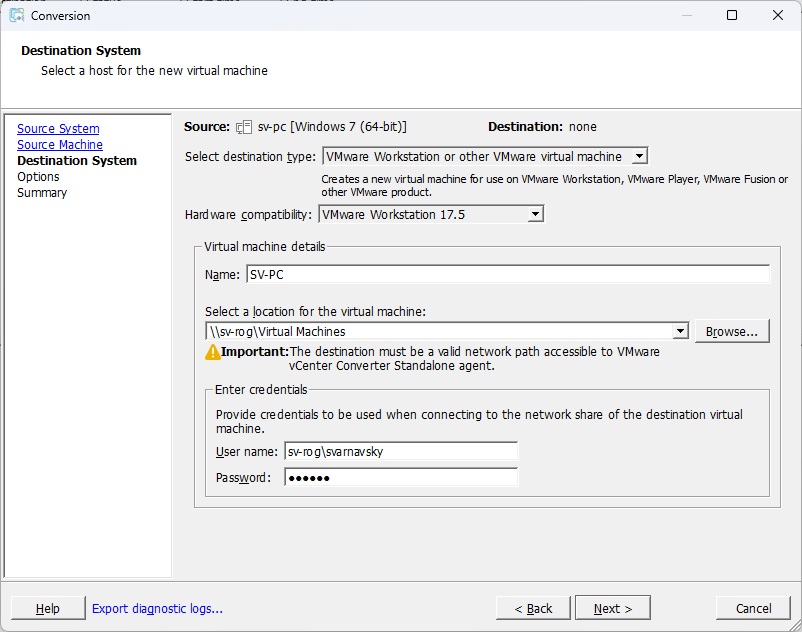Focus the Password field
The width and height of the screenshot is (802, 632).
(401, 478)
